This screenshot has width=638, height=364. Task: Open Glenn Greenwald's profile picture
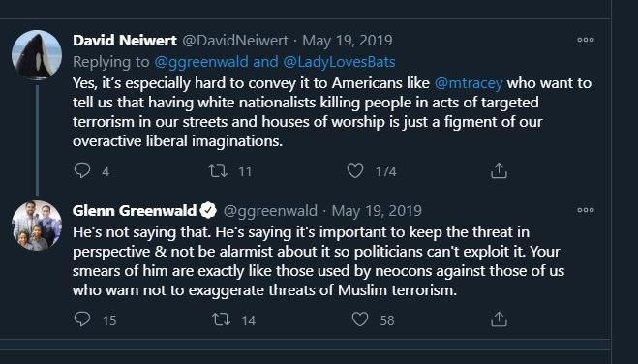click(37, 226)
